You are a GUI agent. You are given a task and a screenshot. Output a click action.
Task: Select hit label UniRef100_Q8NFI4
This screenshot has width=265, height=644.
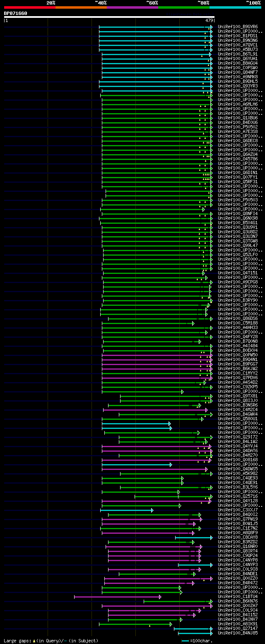coord(238,213)
